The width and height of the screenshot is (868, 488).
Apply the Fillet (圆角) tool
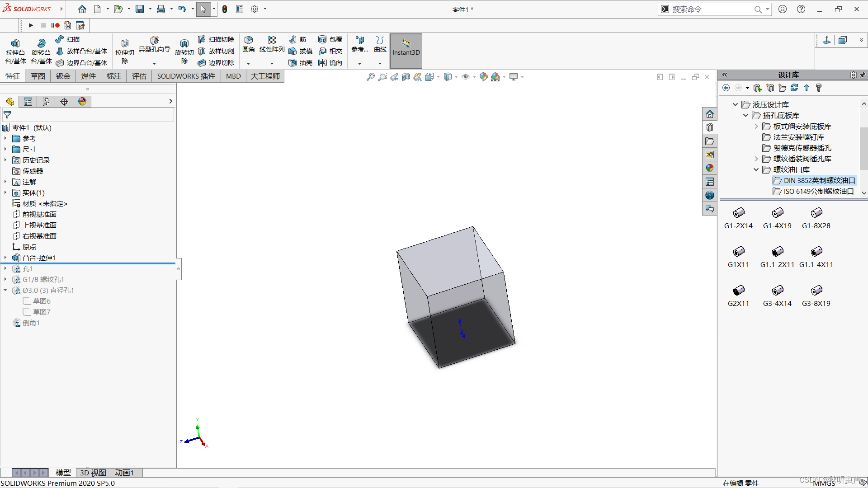coord(248,44)
